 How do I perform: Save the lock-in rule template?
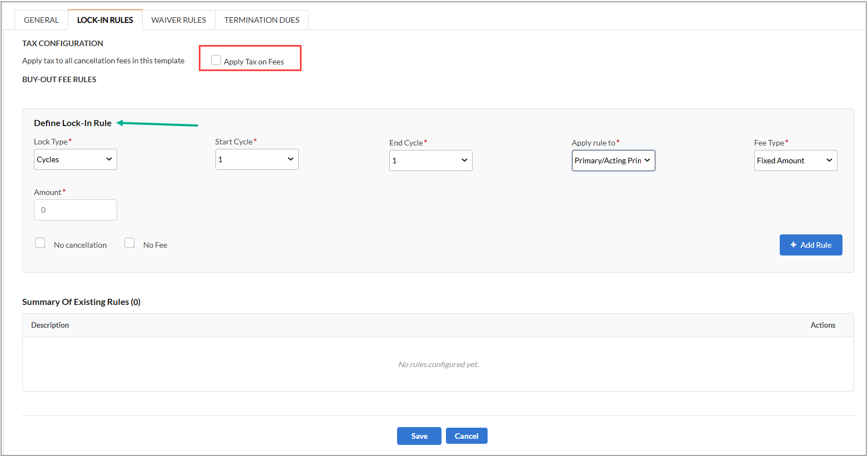[419, 436]
